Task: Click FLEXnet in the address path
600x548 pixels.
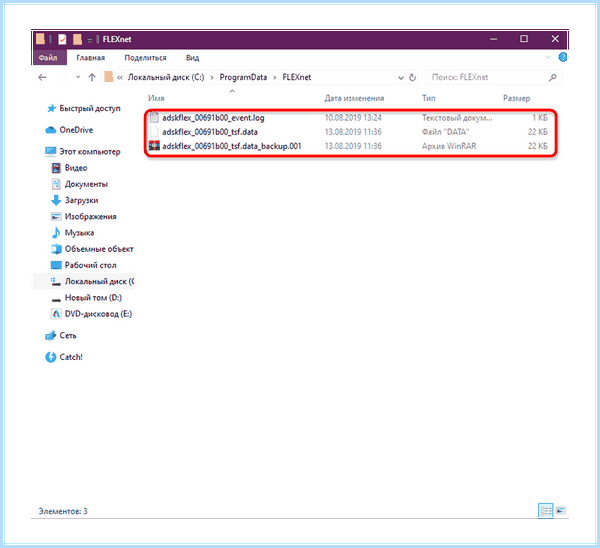Action: [x=297, y=77]
